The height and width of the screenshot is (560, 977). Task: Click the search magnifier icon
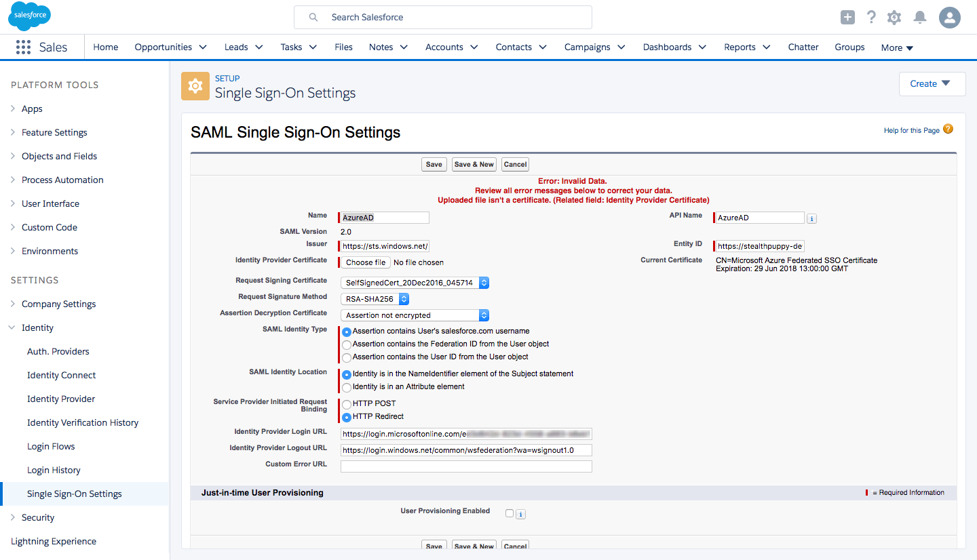pyautogui.click(x=313, y=18)
